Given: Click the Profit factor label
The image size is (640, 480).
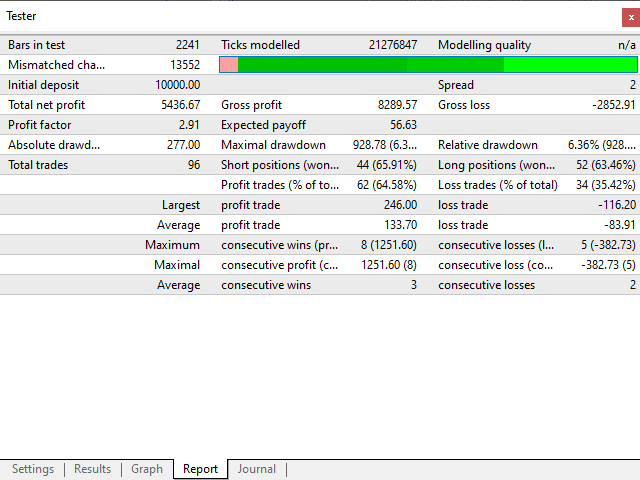Looking at the screenshot, I should pos(40,125).
